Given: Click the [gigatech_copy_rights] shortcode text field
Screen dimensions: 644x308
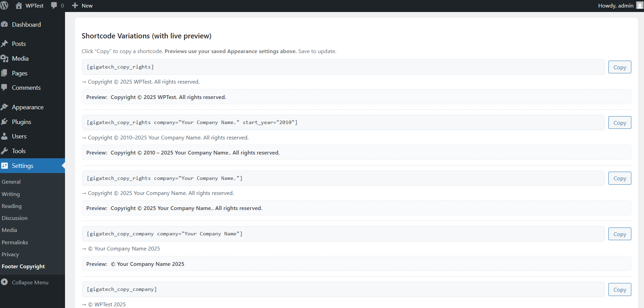Looking at the screenshot, I should pos(343,67).
